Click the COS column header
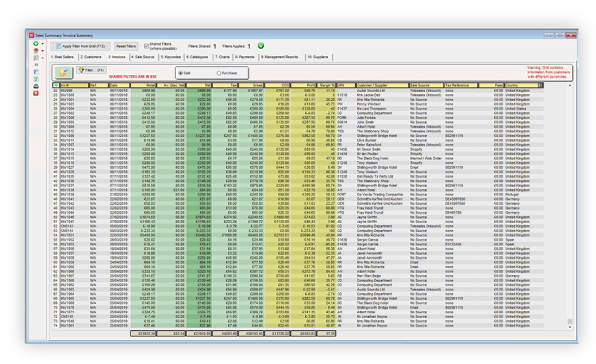 [277, 85]
